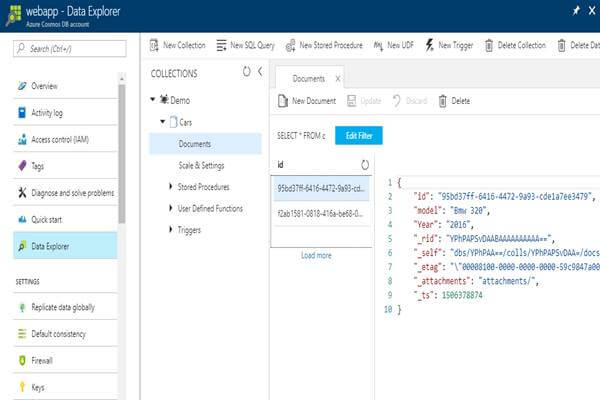600x400 pixels.
Task: Click the Activity log icon
Action: click(22, 113)
